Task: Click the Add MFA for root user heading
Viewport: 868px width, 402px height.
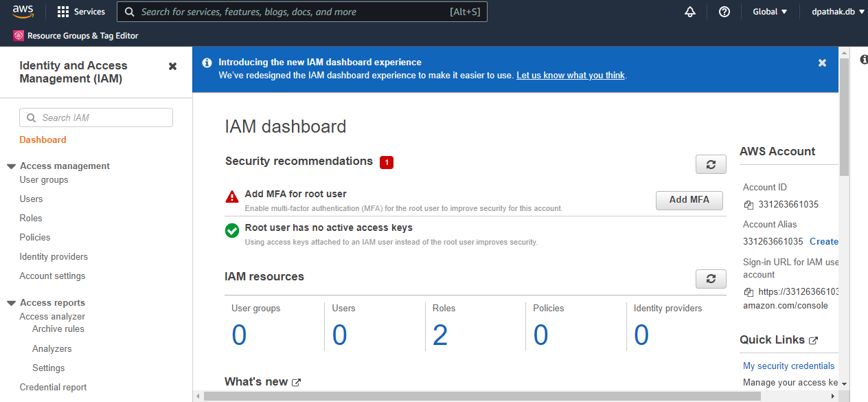Action: pyautogui.click(x=295, y=194)
